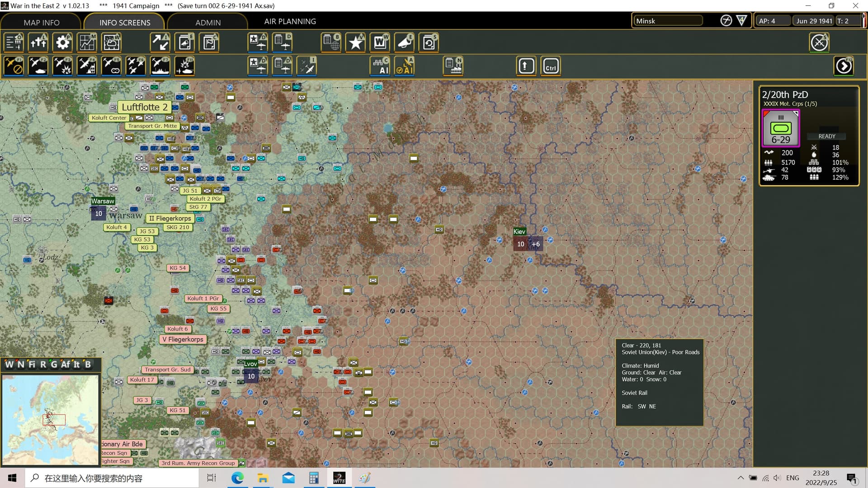The width and height of the screenshot is (868, 488).
Task: Click the StG 77 air unit label
Action: pos(198,207)
